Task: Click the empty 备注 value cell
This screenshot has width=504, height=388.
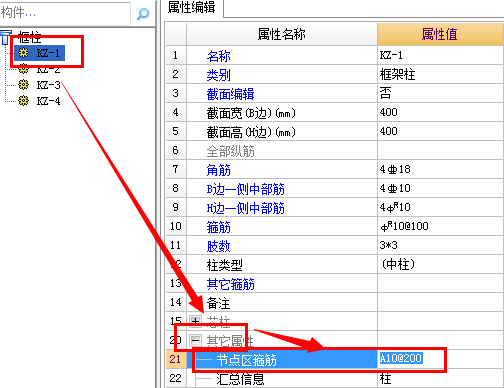Action: [440, 302]
